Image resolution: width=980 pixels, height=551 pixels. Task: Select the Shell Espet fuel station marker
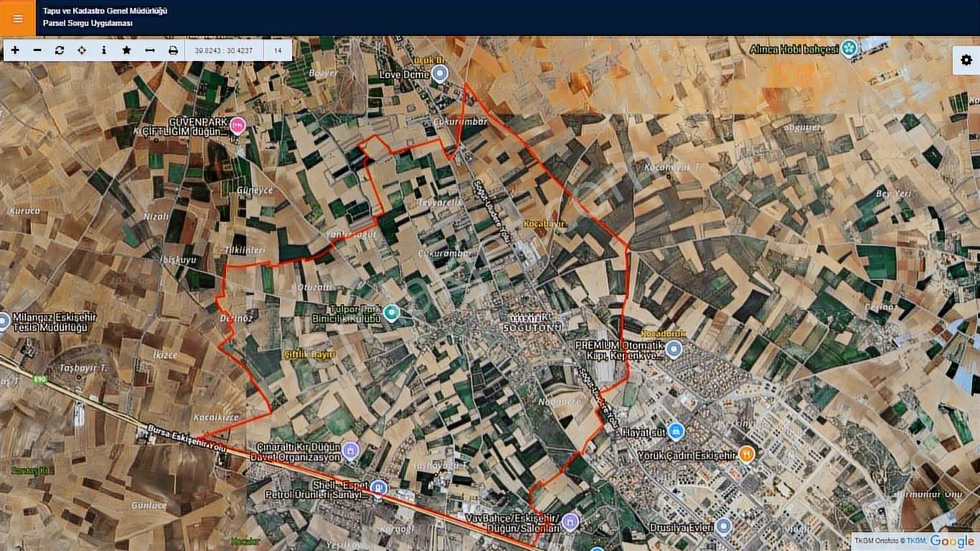tap(378, 489)
